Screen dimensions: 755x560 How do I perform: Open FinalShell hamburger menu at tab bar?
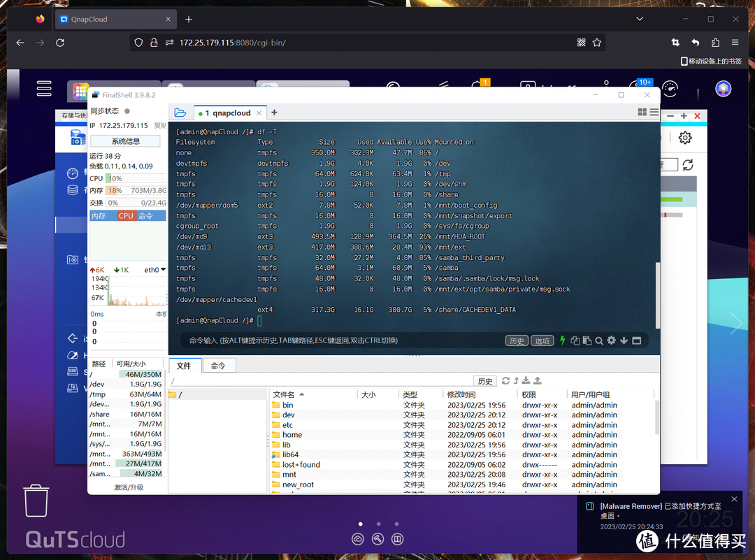pyautogui.click(x=654, y=112)
